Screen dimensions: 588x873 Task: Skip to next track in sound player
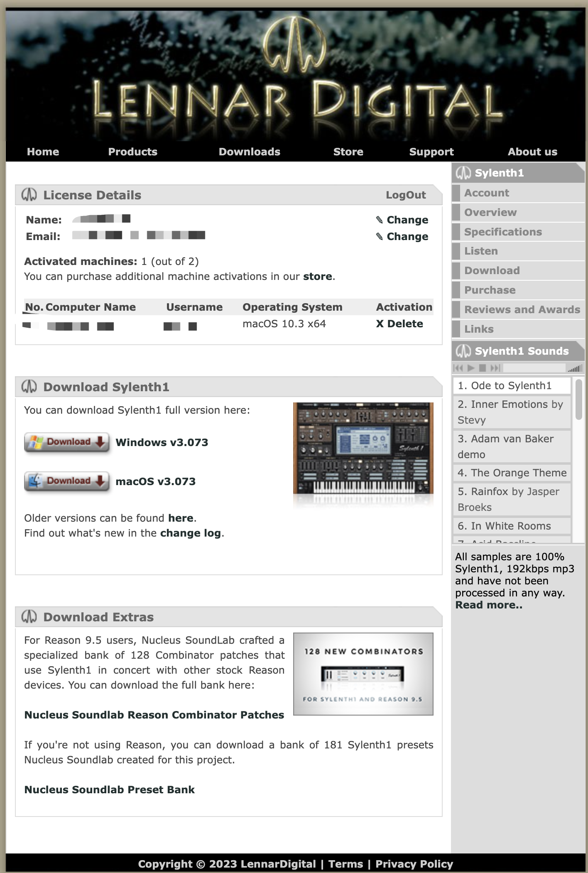click(495, 368)
